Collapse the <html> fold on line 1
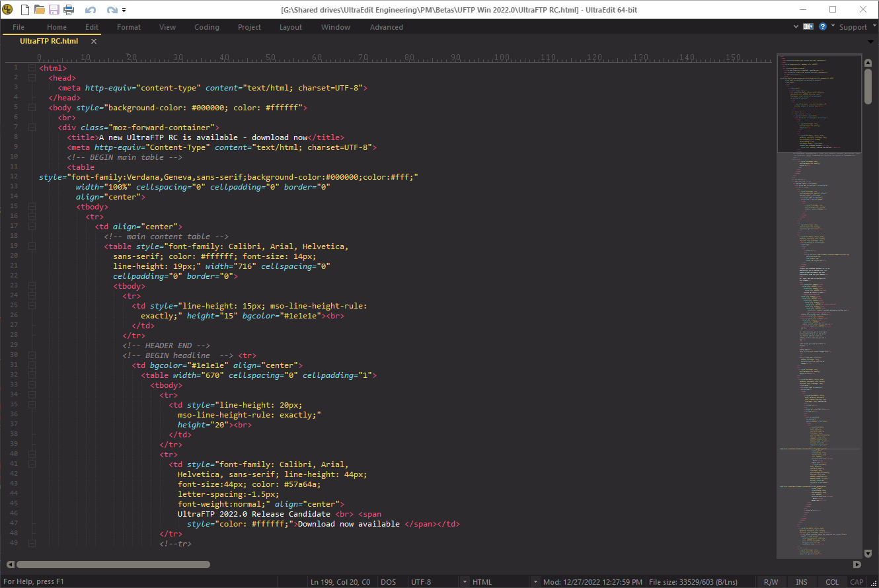The image size is (879, 588). 32,68
